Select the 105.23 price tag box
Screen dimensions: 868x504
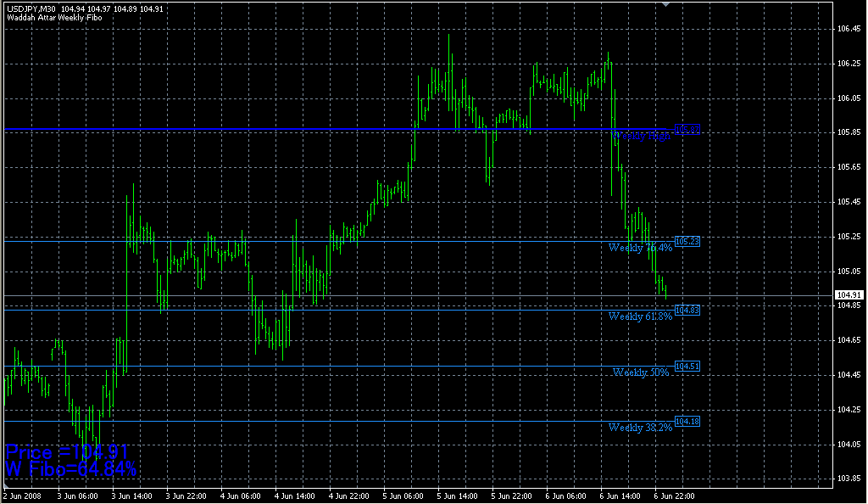pos(687,242)
